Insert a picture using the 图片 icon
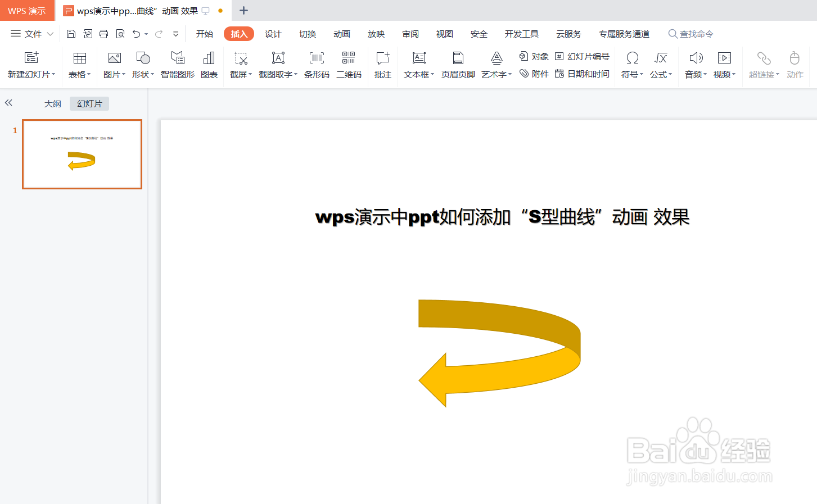 (115, 58)
